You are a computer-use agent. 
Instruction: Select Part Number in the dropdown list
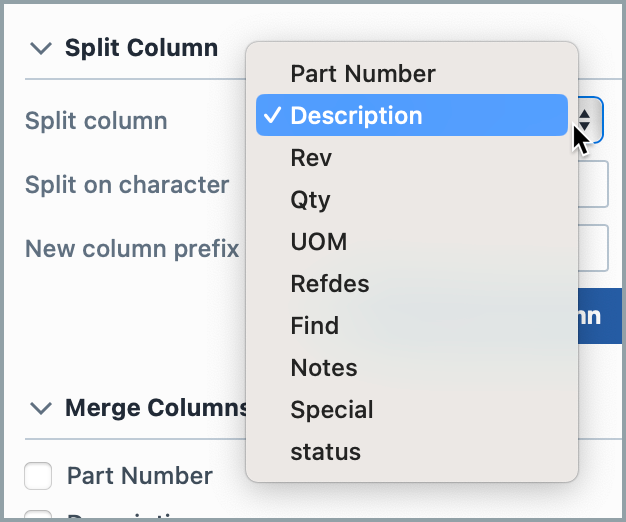(x=412, y=74)
